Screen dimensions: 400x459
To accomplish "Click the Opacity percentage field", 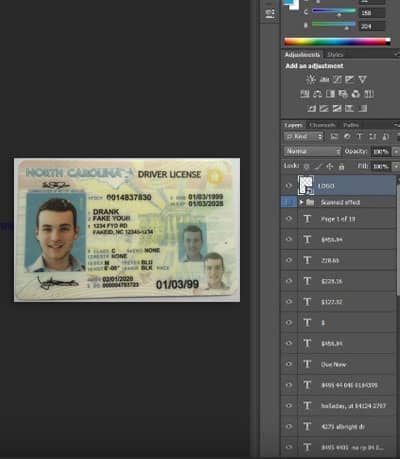I will click(x=380, y=151).
